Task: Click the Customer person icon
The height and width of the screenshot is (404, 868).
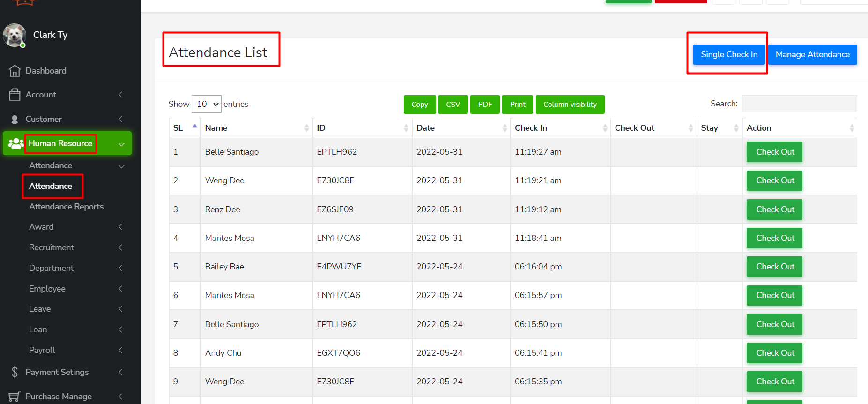Action: click(15, 119)
